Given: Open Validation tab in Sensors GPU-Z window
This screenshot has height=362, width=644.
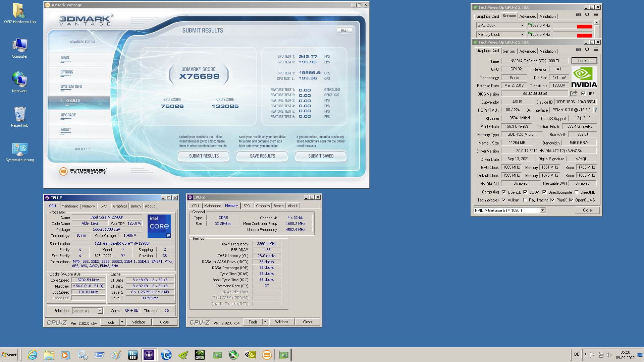Looking at the screenshot, I should [548, 16].
